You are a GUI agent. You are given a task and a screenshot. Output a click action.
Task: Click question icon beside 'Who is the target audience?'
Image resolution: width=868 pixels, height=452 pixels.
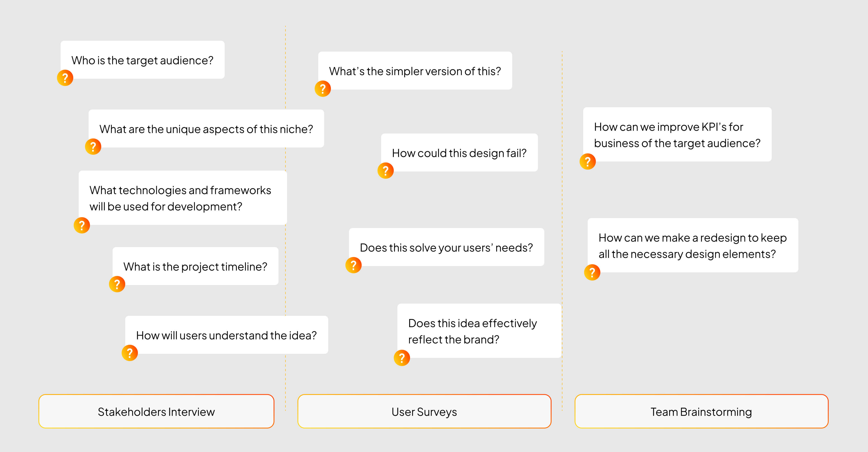65,78
